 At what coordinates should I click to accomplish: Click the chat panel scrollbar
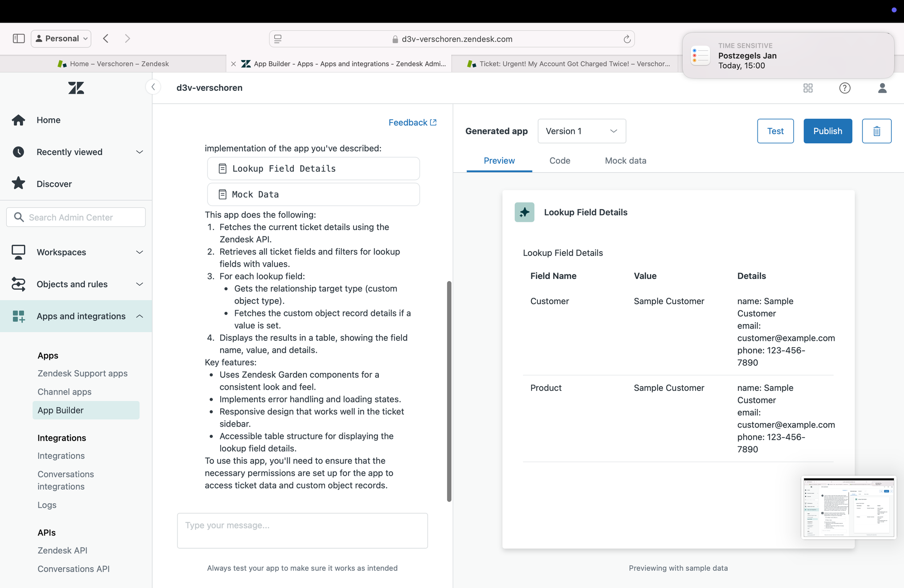[x=449, y=391]
